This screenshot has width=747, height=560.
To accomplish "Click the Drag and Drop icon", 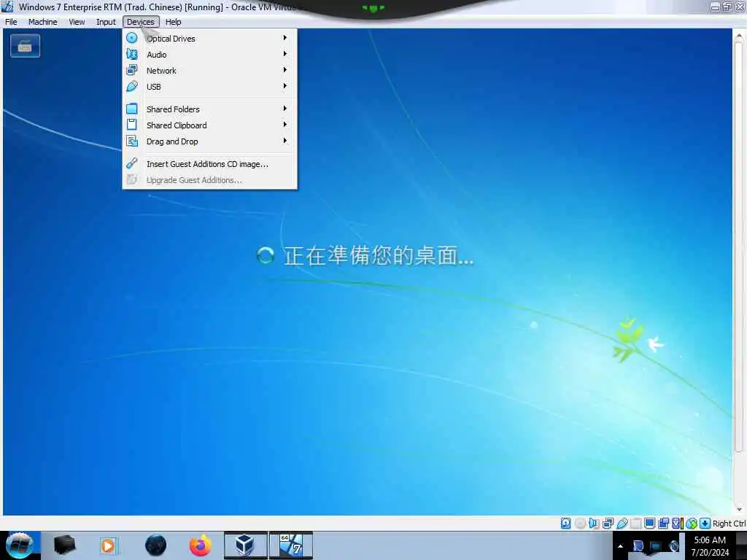I will click(132, 141).
